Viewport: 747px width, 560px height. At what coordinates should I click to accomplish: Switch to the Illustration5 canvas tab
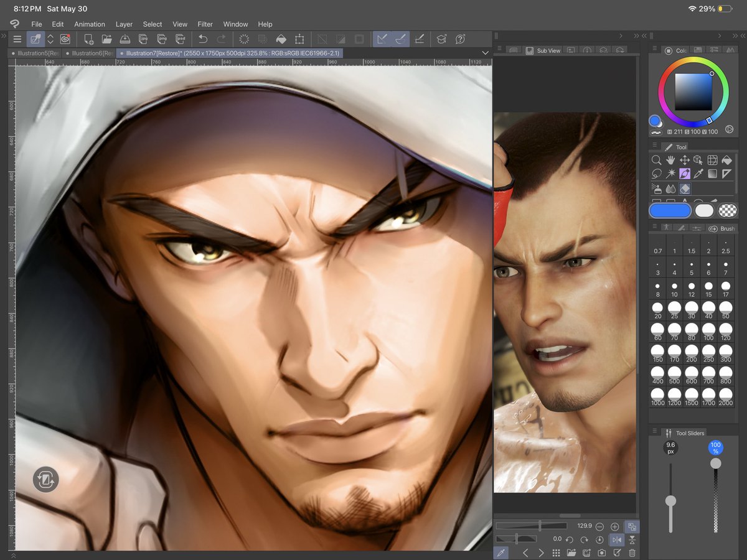(36, 54)
